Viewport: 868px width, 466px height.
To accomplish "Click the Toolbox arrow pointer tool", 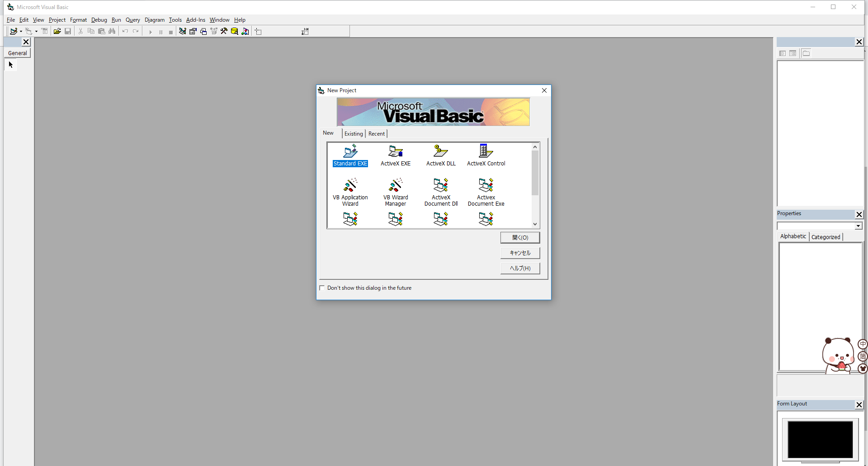I will pos(10,64).
